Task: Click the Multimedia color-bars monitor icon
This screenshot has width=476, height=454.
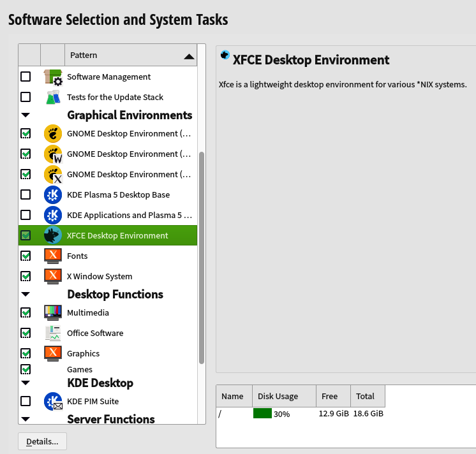Action: 53,312
